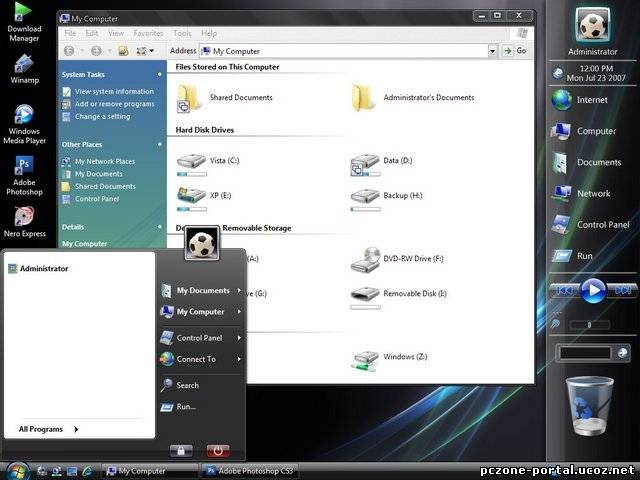This screenshot has height=480, width=640.
Task: Click the Start orb button
Action: pyautogui.click(x=16, y=471)
